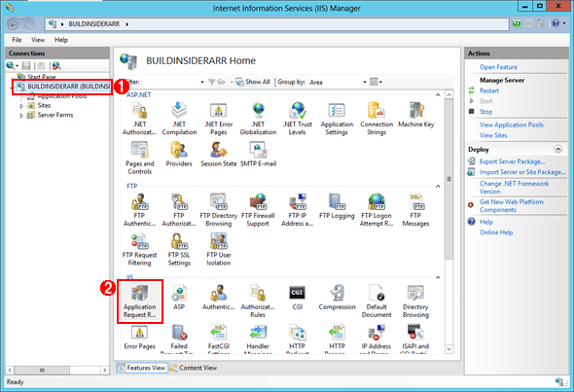Click the Restart server action
Image resolution: width=574 pixels, height=392 pixels.
pyautogui.click(x=489, y=90)
